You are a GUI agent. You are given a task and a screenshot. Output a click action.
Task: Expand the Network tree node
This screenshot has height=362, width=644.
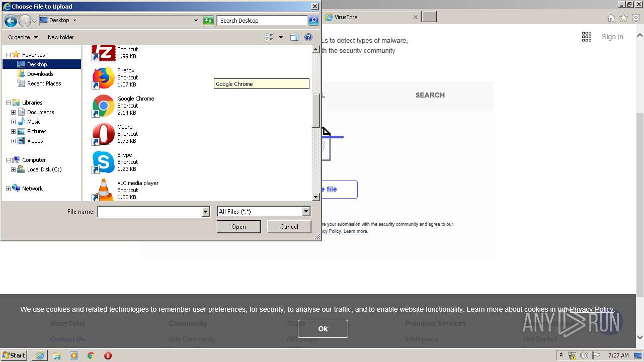pos(8,189)
